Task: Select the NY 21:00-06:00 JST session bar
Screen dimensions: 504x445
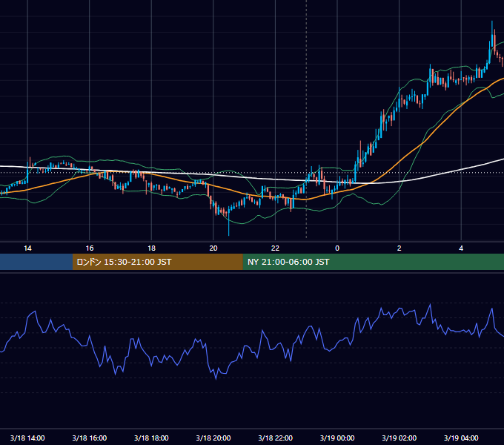Action: point(373,262)
